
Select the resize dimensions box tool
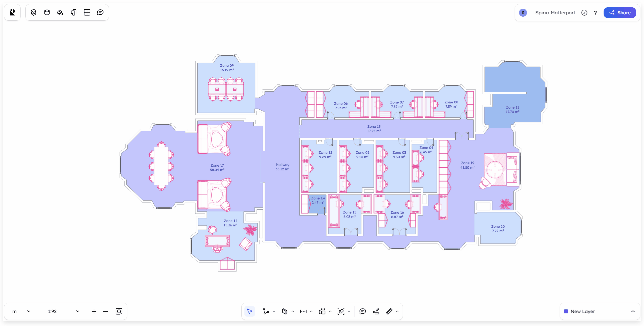click(x=322, y=311)
